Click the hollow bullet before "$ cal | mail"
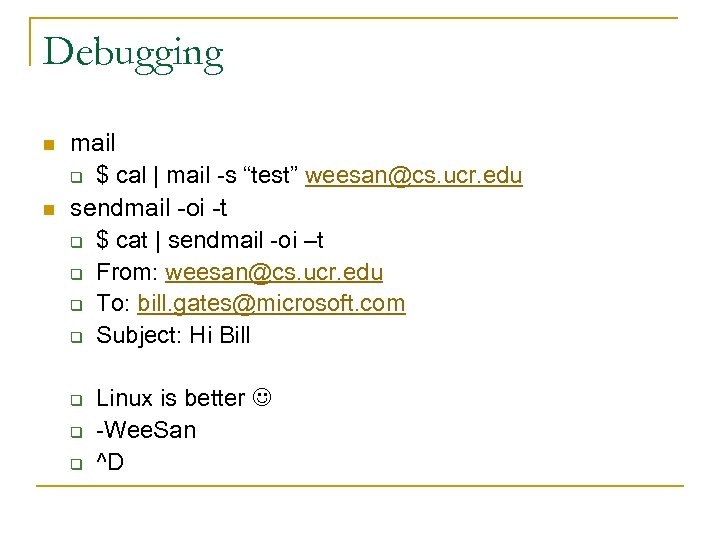Image resolution: width=720 pixels, height=540 pixels. point(75,179)
